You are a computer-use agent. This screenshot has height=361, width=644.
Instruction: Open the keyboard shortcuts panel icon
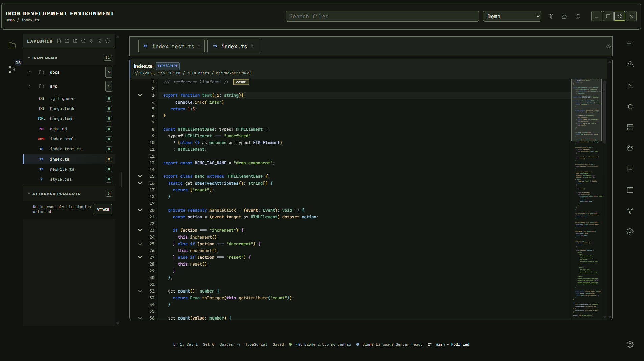[x=630, y=169]
